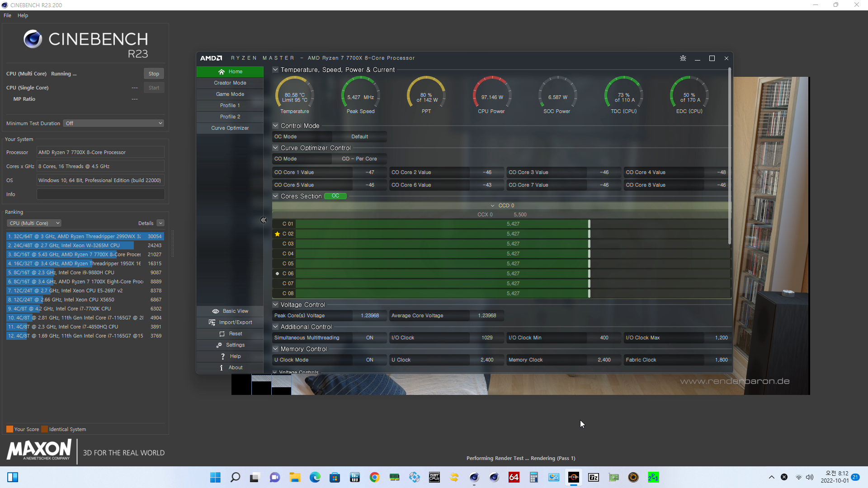Screen dimensions: 868x488
Task: Open File Explorer from the taskbar
Action: 295,477
